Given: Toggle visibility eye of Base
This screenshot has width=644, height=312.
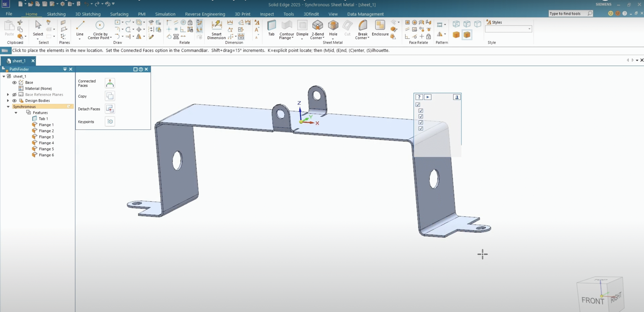Looking at the screenshot, I should coord(14,83).
